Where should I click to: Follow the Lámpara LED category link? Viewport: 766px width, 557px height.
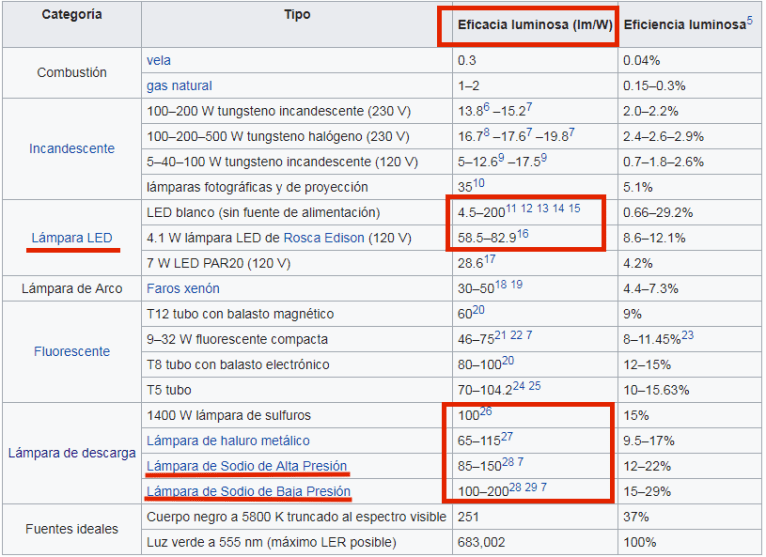point(71,238)
